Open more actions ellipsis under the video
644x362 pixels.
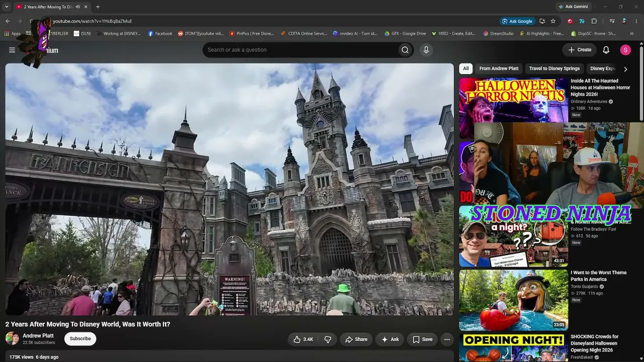pos(447,339)
